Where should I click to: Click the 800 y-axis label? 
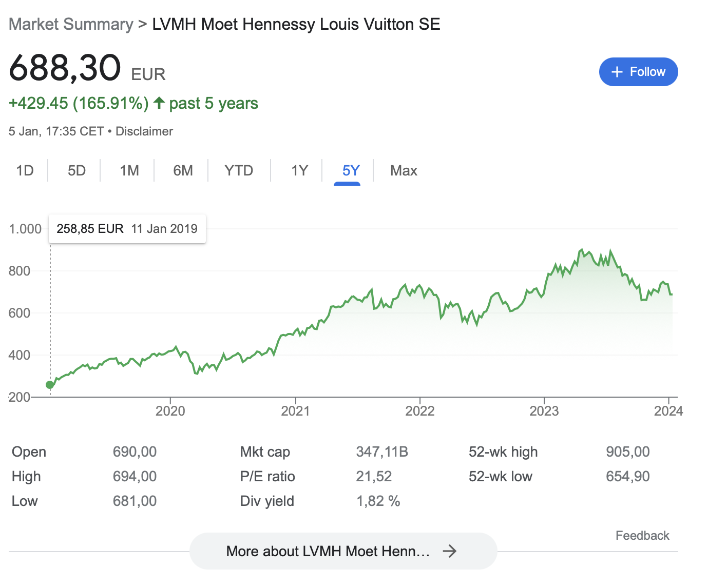coord(20,271)
